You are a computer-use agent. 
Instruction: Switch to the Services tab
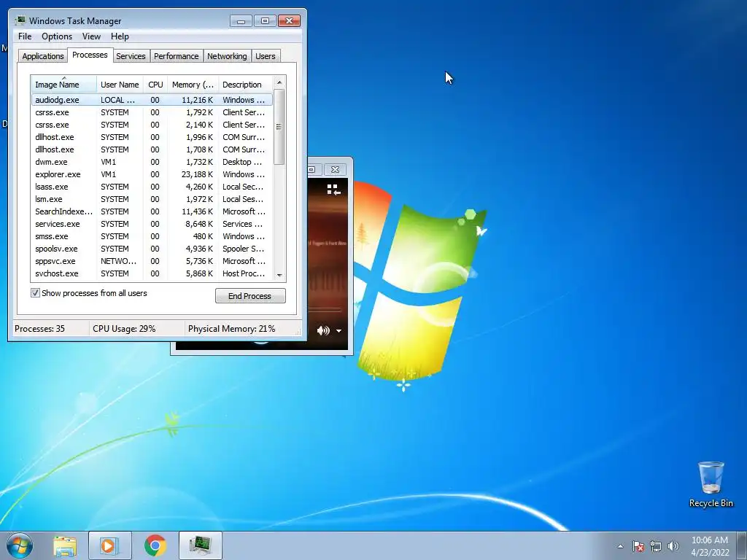[x=131, y=56]
